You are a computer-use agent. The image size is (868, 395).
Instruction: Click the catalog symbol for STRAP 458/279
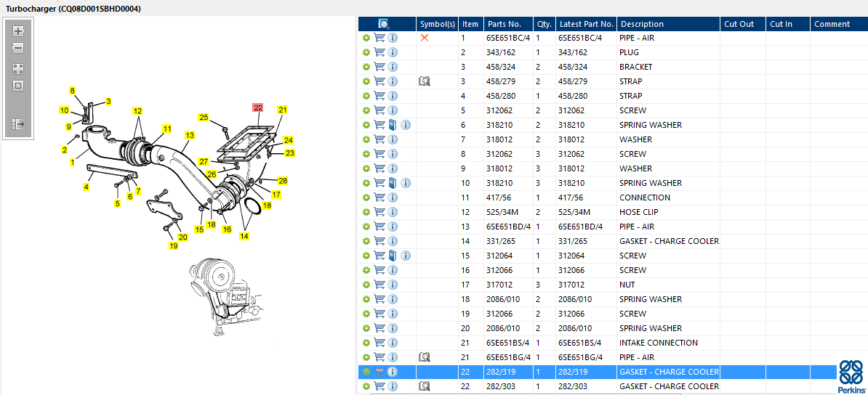425,81
